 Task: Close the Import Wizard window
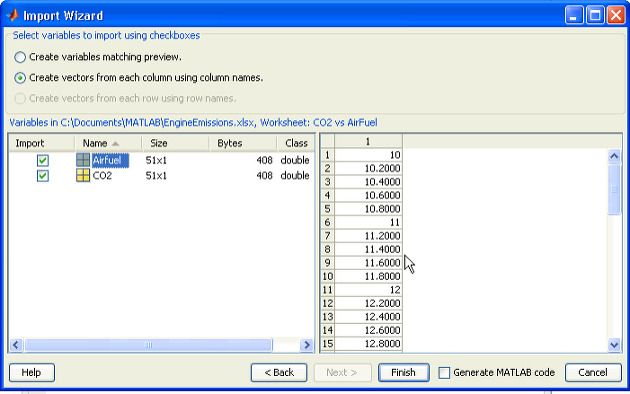[x=616, y=15]
